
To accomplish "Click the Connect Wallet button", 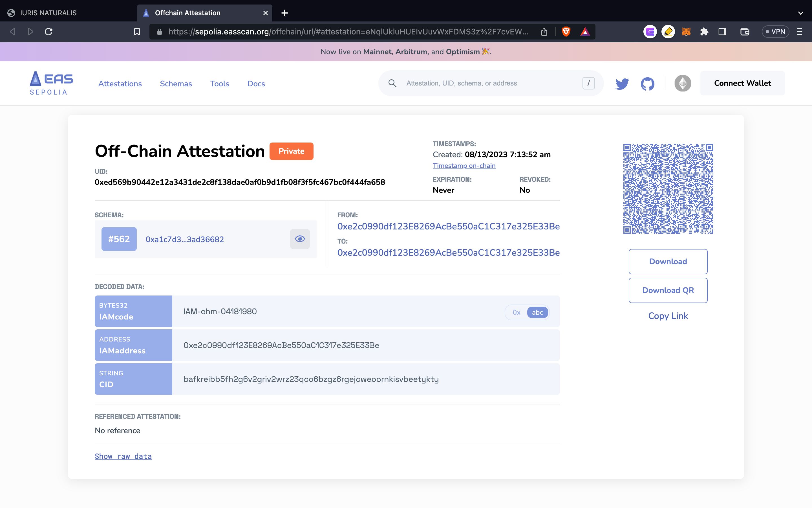I will (x=743, y=83).
